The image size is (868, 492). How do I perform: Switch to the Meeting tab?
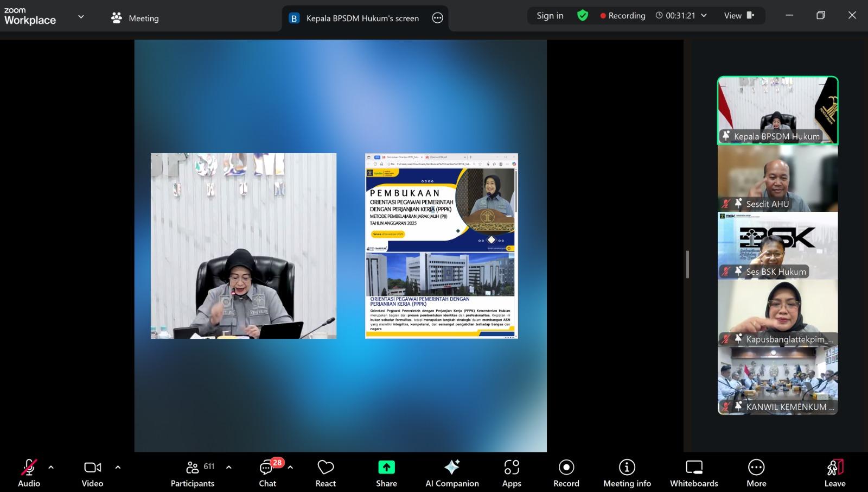click(x=135, y=18)
